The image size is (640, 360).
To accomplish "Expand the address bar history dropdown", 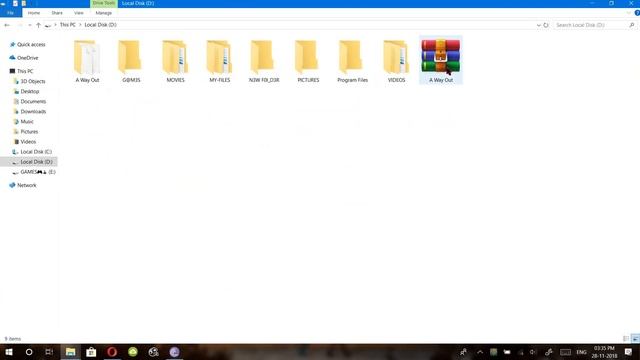I will 538,25.
